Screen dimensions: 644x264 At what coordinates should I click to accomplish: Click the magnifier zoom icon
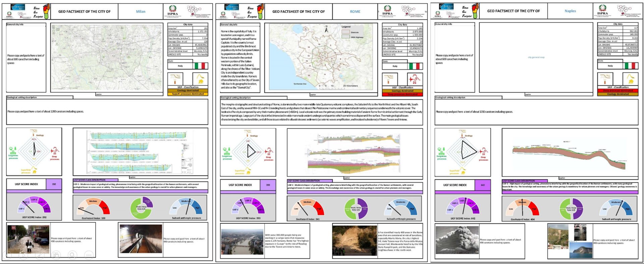pyautogui.click(x=72, y=256)
